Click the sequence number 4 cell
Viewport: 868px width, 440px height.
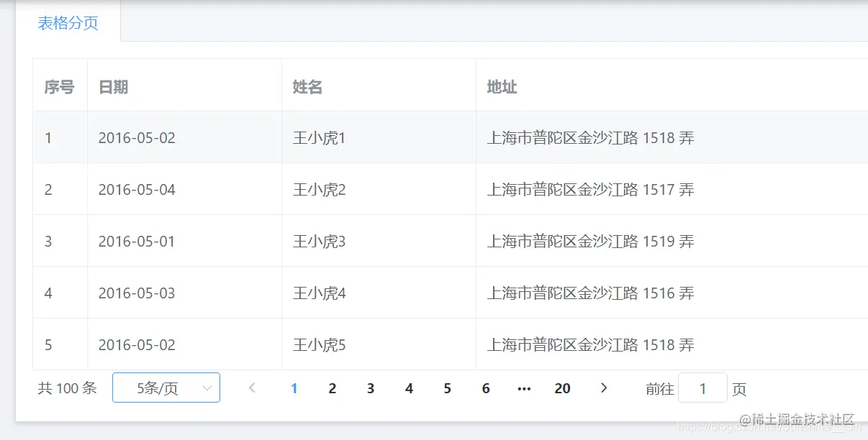(x=60, y=293)
